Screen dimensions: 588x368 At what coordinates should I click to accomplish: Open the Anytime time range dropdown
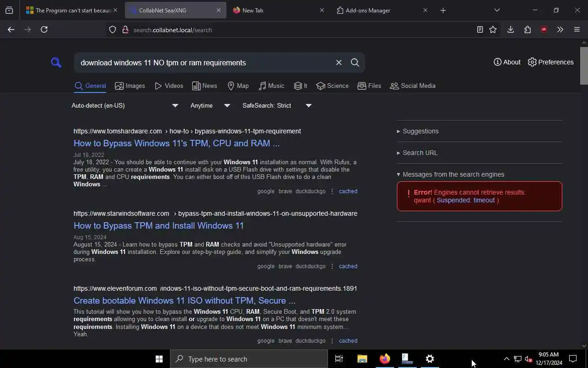(x=210, y=105)
